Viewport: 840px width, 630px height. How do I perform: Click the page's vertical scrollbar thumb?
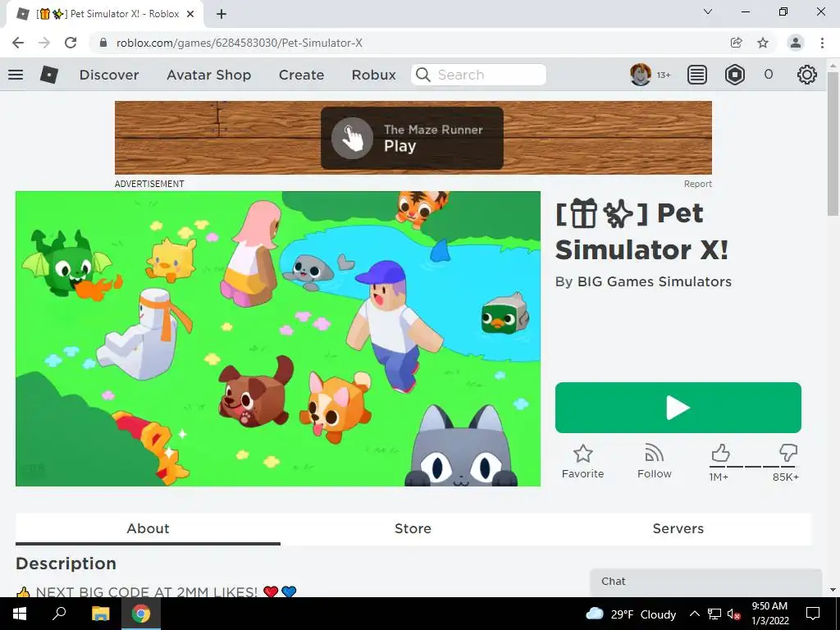pos(833,144)
